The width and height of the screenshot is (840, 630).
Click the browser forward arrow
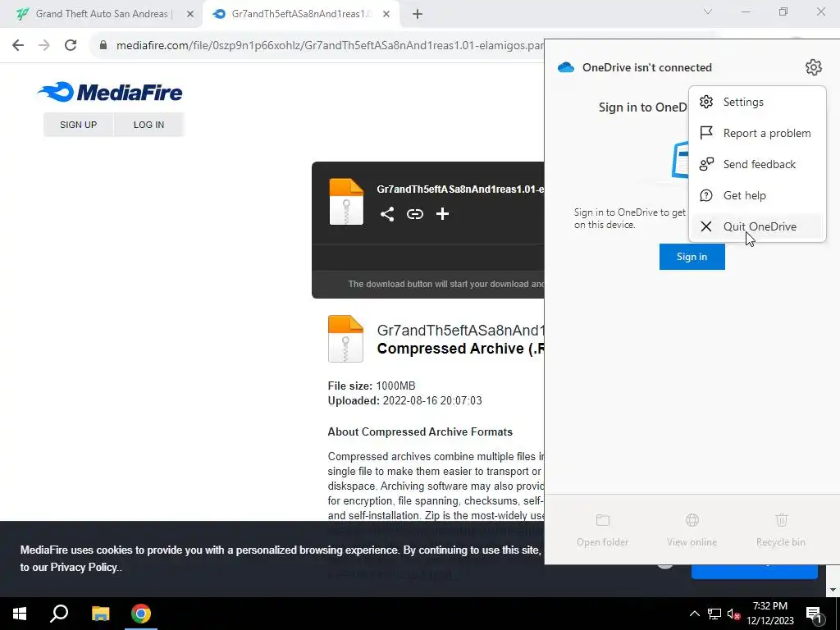(x=44, y=45)
